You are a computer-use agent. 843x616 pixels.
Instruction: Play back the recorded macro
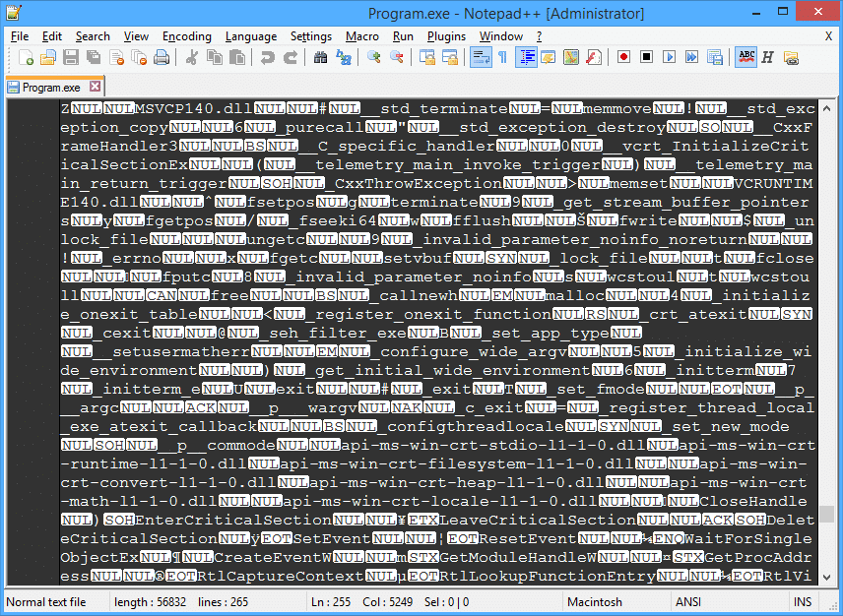point(669,57)
